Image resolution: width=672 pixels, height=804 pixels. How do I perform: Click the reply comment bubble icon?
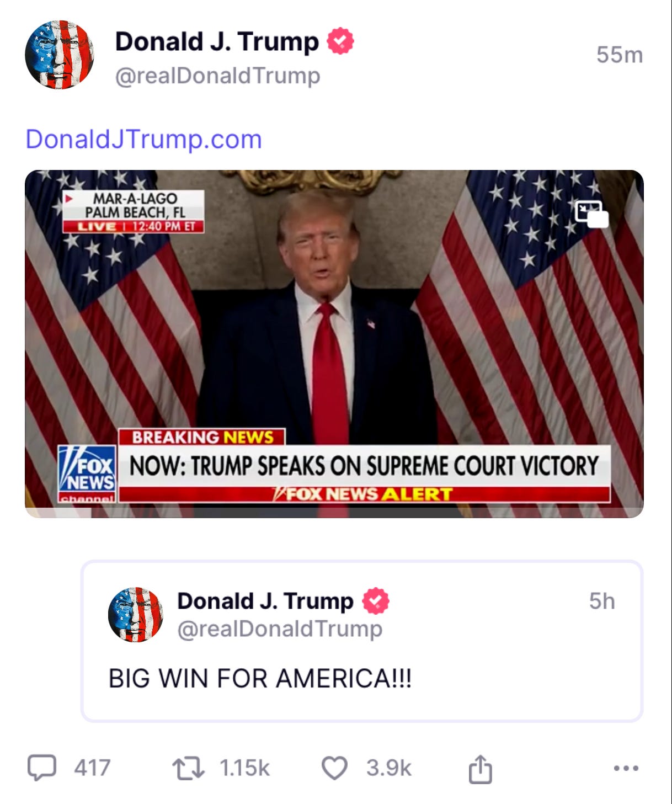[x=42, y=768]
